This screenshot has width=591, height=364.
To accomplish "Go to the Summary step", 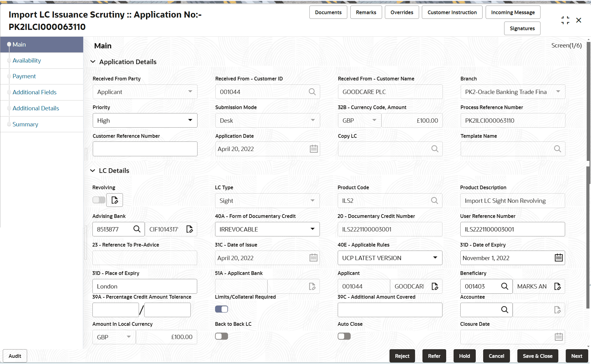I will click(42, 124).
